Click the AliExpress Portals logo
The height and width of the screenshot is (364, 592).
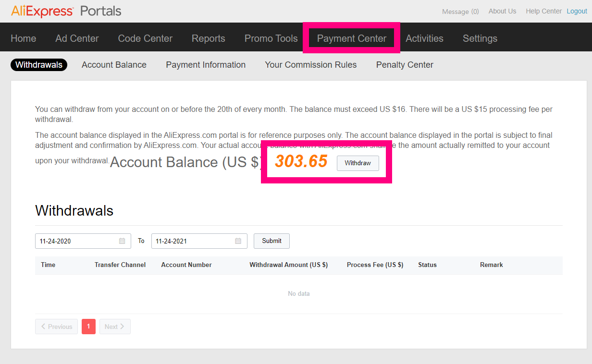pos(66,11)
